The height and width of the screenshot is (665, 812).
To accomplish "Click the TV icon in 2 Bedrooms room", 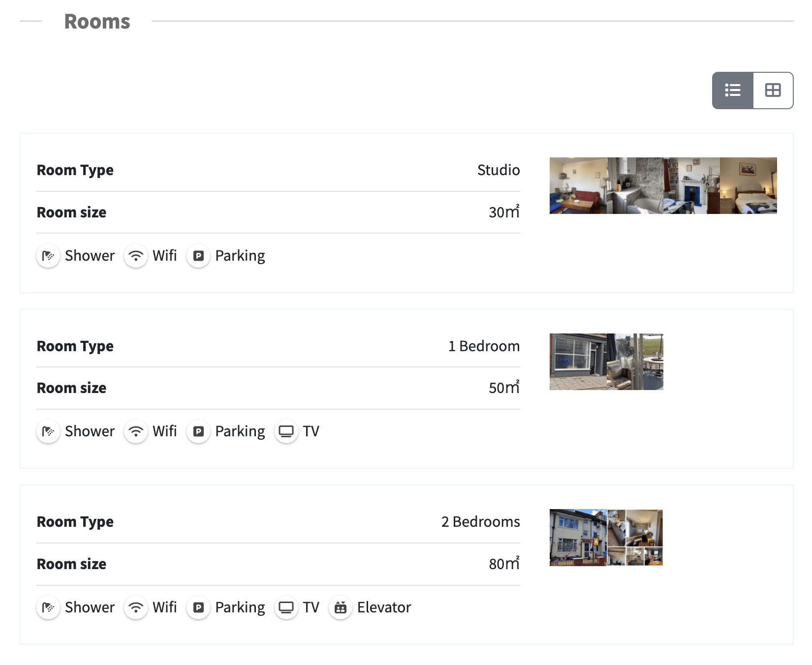I will click(x=286, y=607).
